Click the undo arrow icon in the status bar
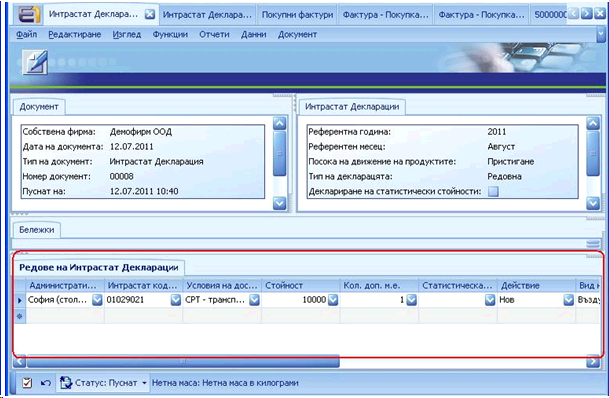 pos(46,383)
